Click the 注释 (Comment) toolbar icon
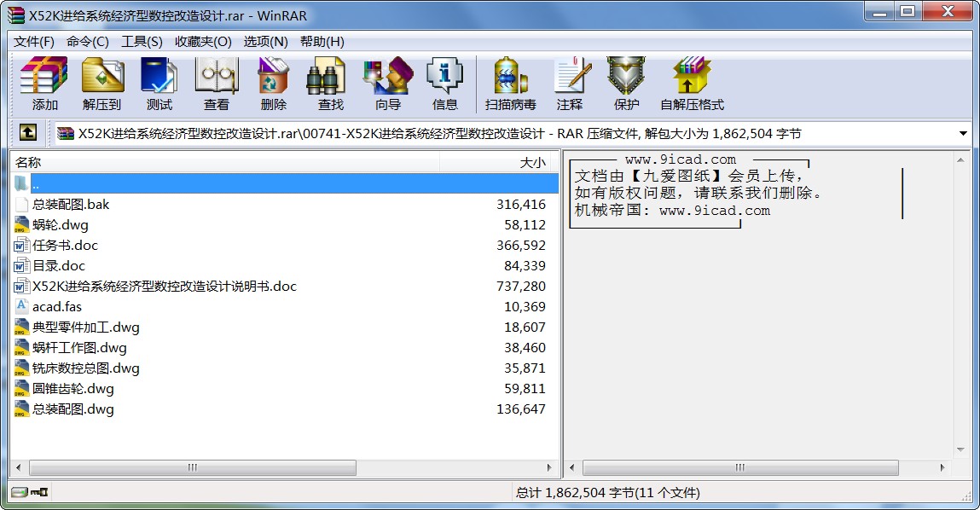The image size is (980, 510). 571,76
